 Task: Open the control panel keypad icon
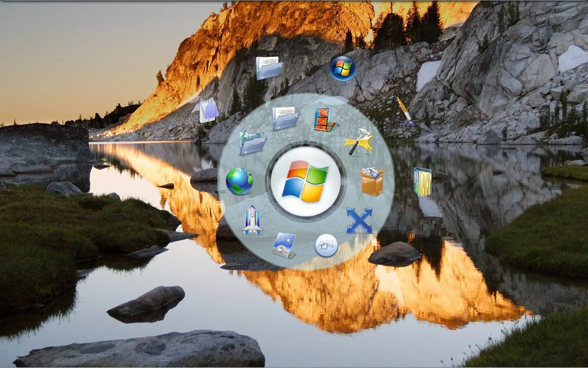tap(284, 245)
